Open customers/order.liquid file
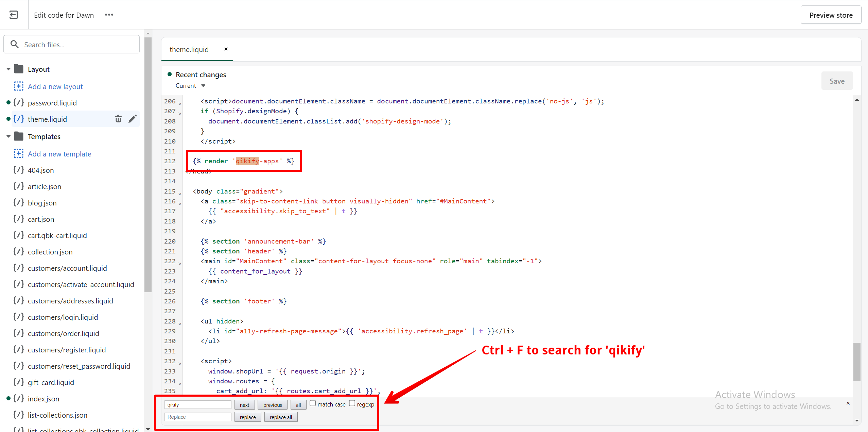Viewport: 868px width, 432px height. pos(64,333)
